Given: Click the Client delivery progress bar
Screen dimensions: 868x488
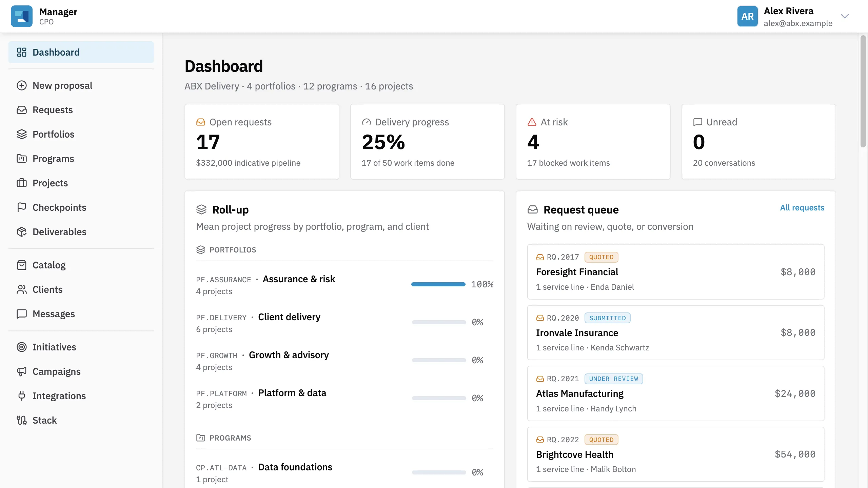Looking at the screenshot, I should pos(439,322).
